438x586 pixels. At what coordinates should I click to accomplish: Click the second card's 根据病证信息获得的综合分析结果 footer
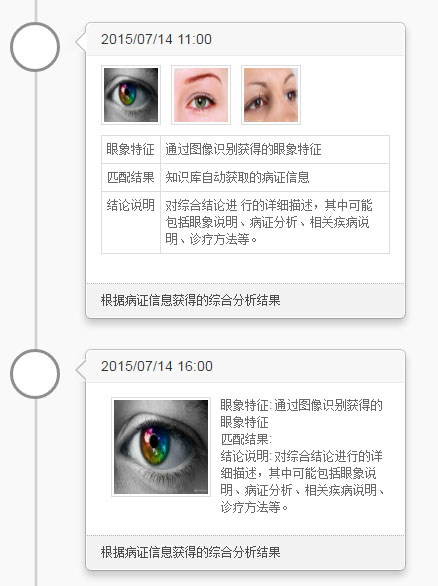point(246,552)
